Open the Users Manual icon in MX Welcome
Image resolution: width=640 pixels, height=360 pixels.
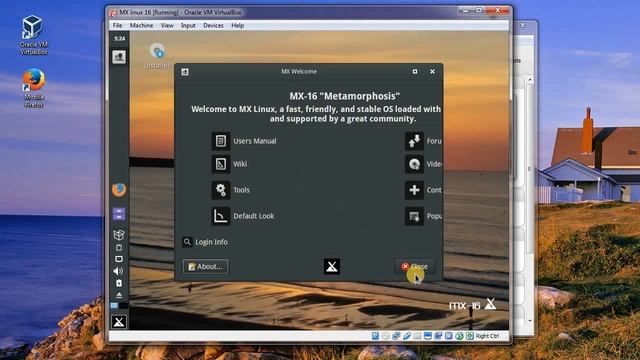pyautogui.click(x=221, y=141)
